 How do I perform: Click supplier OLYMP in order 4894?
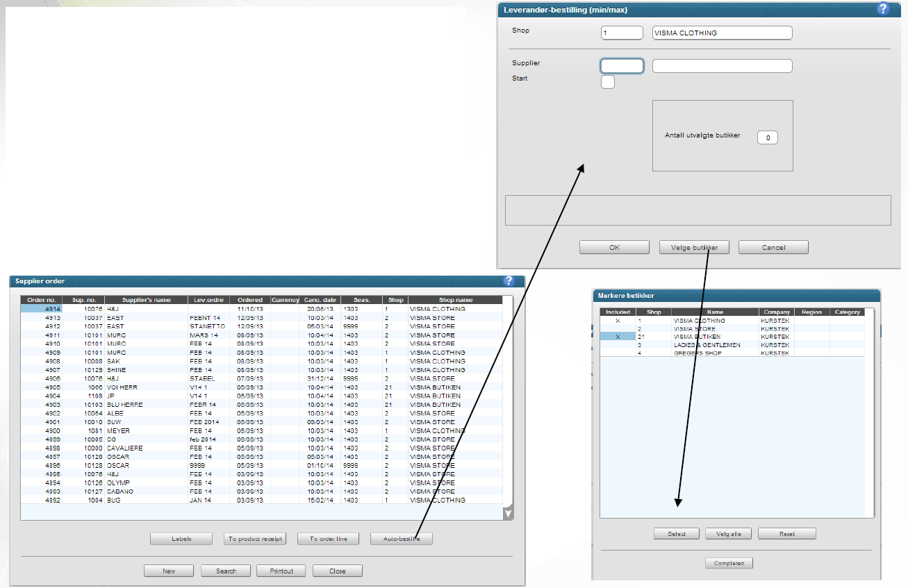coord(118,482)
